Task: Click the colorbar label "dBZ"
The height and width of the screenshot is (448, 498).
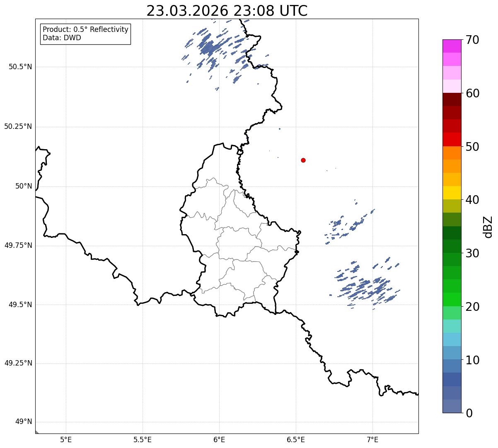Action: 488,226
